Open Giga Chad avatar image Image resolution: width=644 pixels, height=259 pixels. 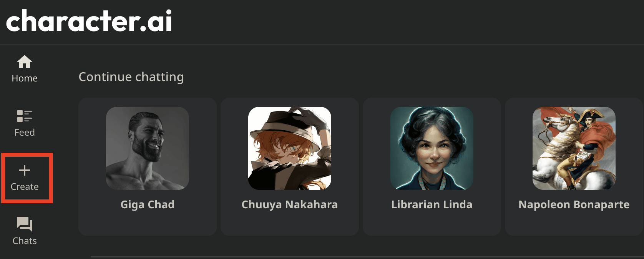click(148, 148)
